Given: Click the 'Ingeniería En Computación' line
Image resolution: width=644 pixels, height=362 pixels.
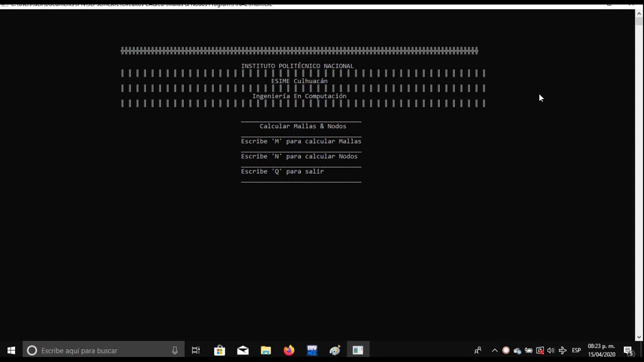Looking at the screenshot, I should click(x=299, y=96).
